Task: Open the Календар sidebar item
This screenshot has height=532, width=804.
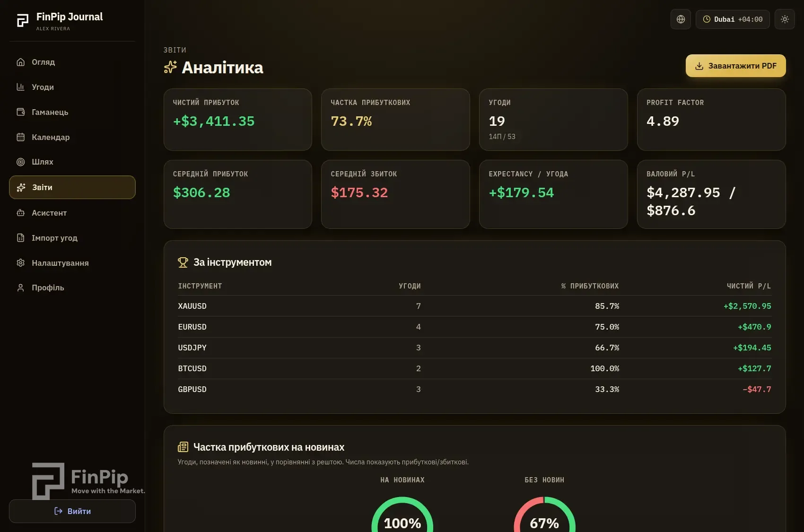Action: 72,137
